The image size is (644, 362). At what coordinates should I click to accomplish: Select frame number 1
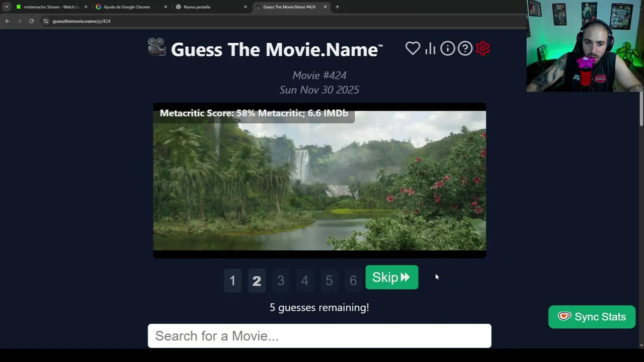tap(232, 281)
